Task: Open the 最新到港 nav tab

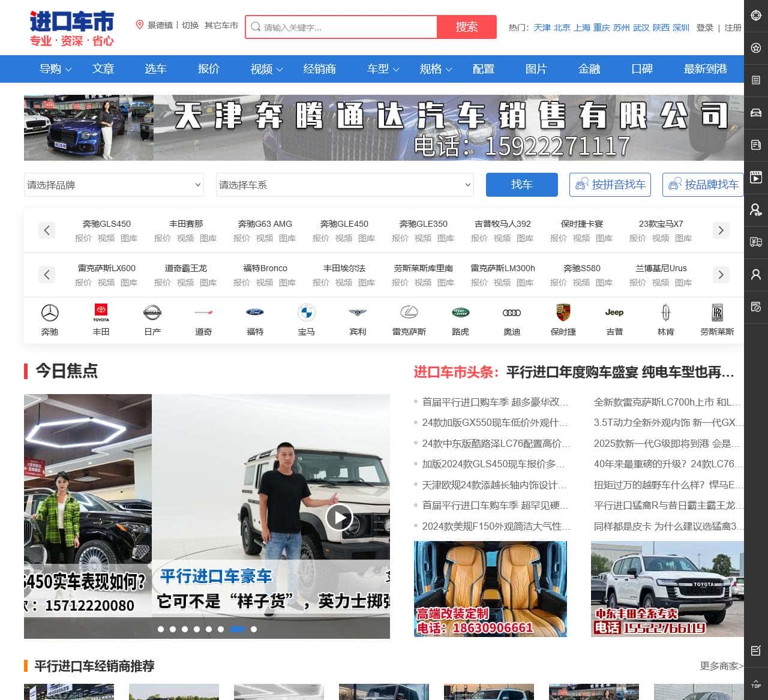Action: [706, 69]
